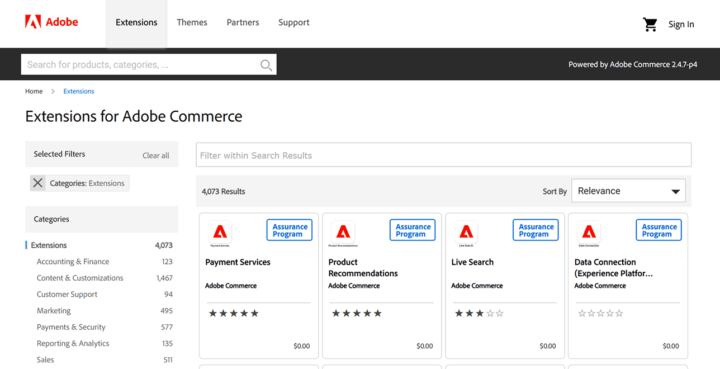Click Adobe Commerce vendor under Live Search
Viewport: 720px width, 369px height.
477,285
